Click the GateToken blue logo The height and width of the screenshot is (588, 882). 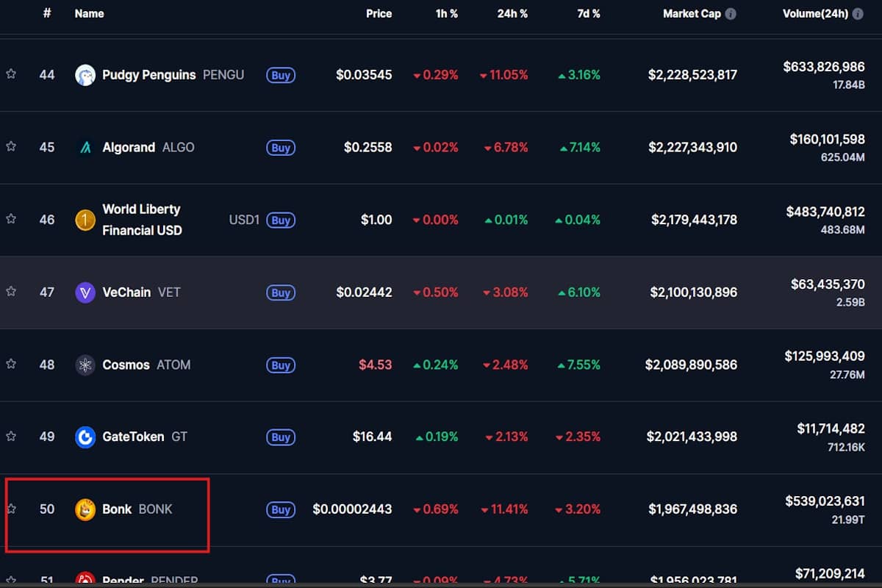point(85,437)
